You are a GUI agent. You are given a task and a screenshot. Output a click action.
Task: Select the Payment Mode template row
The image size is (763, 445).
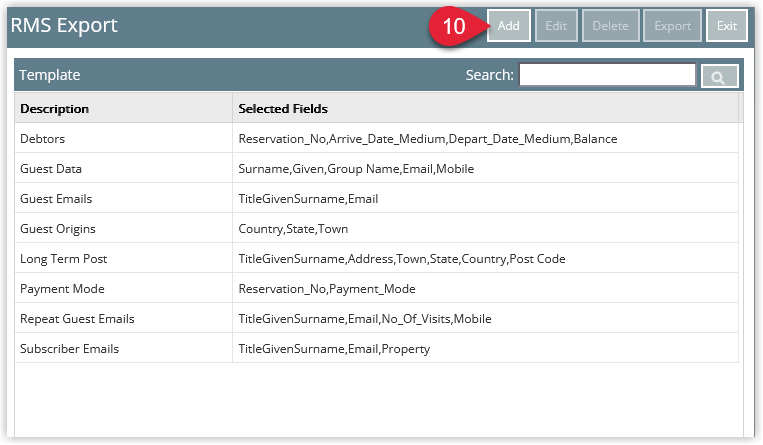(376, 289)
